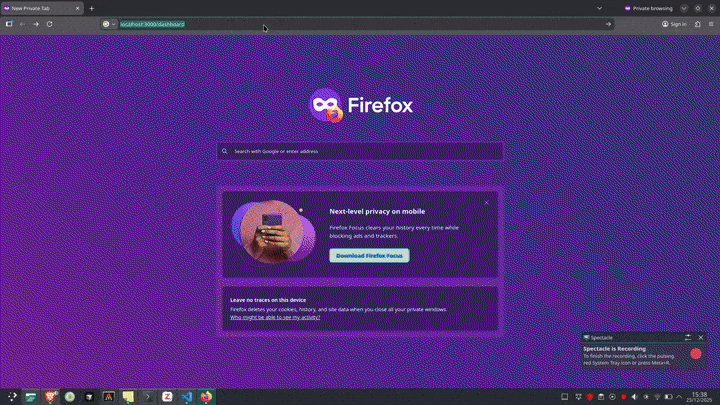The image size is (720, 405).
Task: Open a new tab with plus button
Action: (91, 8)
